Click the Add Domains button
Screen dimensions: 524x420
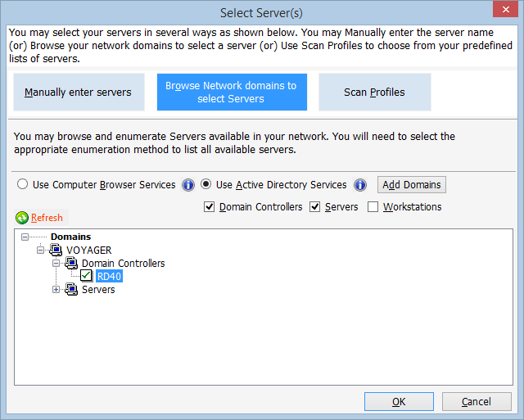412,185
